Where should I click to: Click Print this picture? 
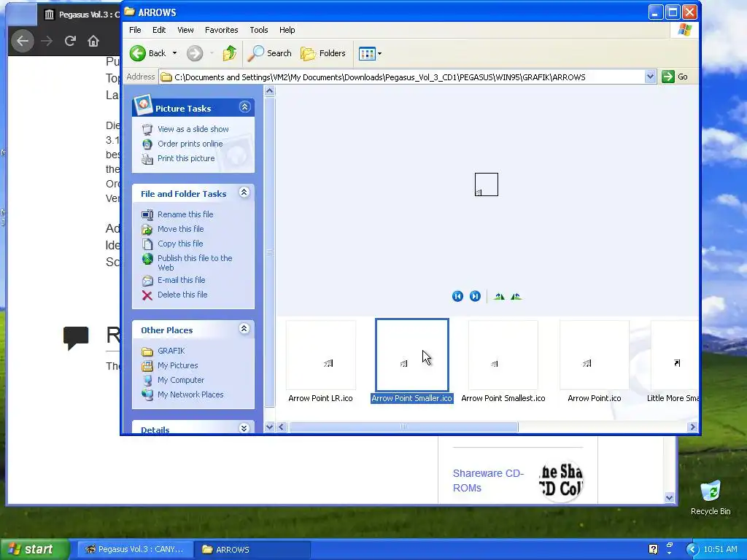tap(186, 158)
